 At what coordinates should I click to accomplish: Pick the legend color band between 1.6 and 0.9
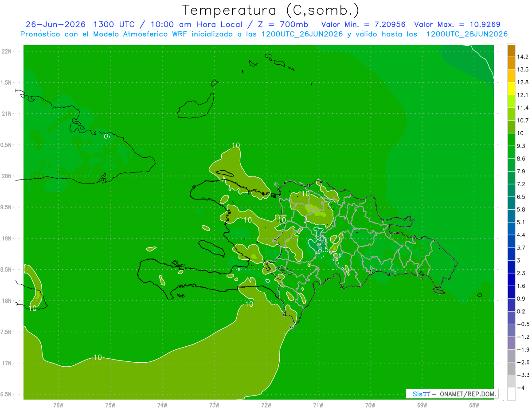click(x=511, y=292)
